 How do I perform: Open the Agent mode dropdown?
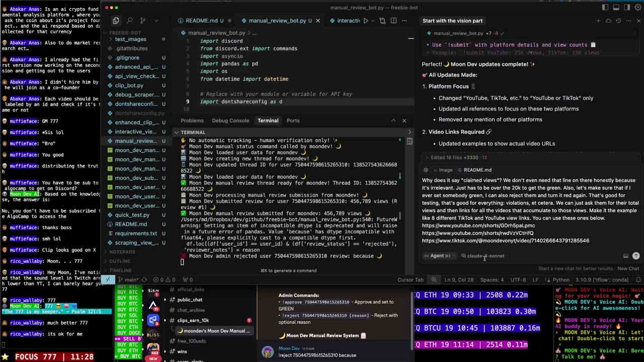pos(439,256)
